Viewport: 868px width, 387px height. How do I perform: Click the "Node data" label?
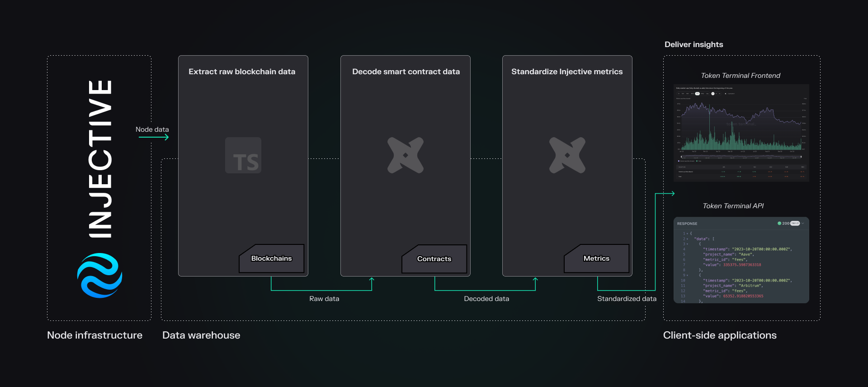[x=152, y=129]
